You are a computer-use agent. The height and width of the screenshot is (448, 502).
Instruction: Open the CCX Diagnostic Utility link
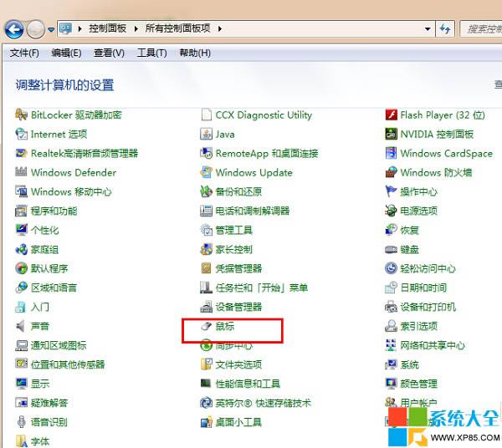pyautogui.click(x=264, y=115)
